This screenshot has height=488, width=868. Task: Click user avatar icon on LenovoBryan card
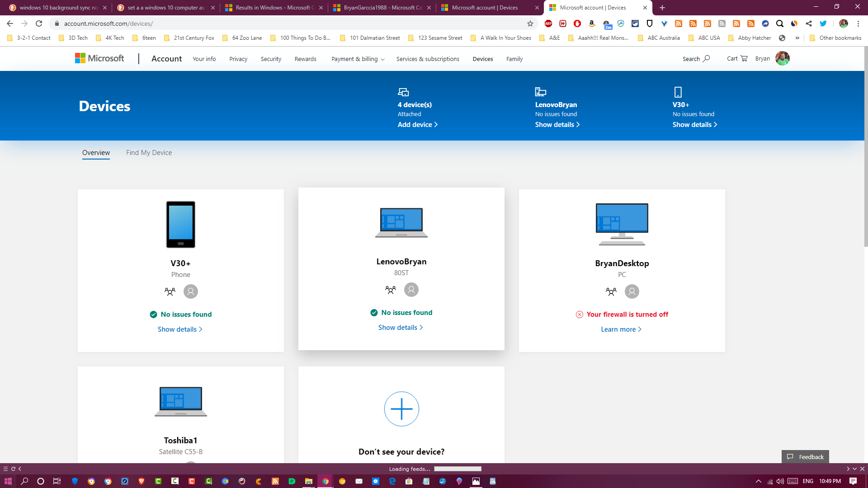[x=411, y=290]
